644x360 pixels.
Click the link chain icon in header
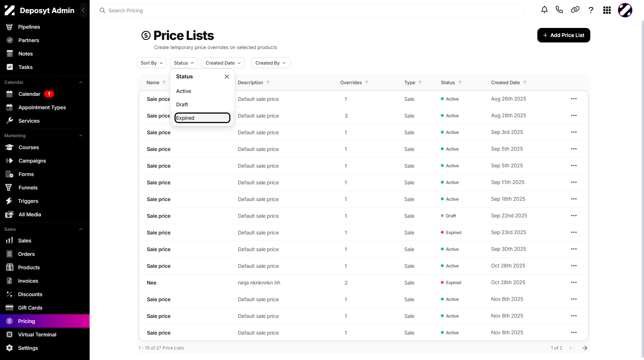575,10
